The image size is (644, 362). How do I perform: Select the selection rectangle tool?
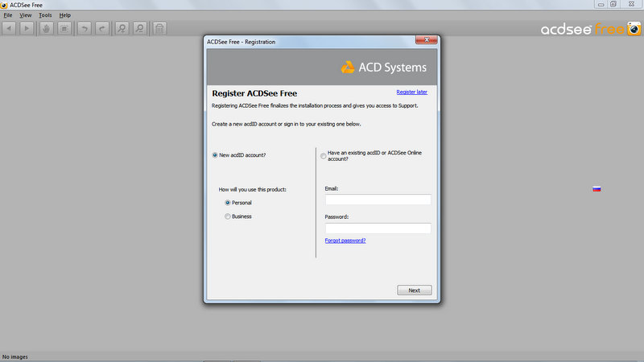pyautogui.click(x=64, y=28)
